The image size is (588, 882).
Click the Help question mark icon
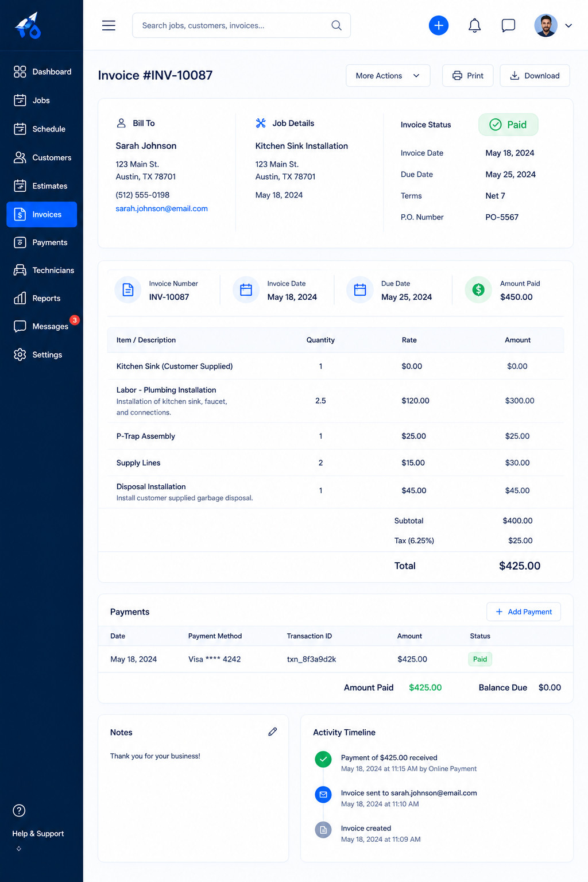(19, 811)
